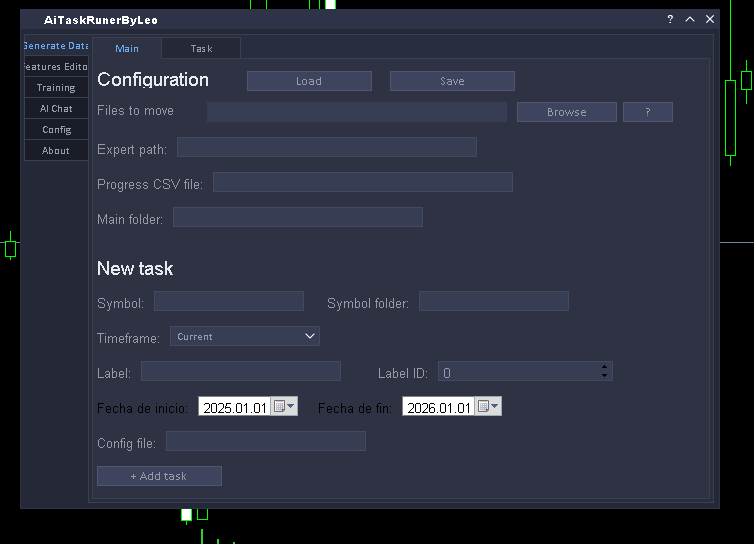Go to the Training sidebar section
The image size is (754, 544).
click(56, 88)
